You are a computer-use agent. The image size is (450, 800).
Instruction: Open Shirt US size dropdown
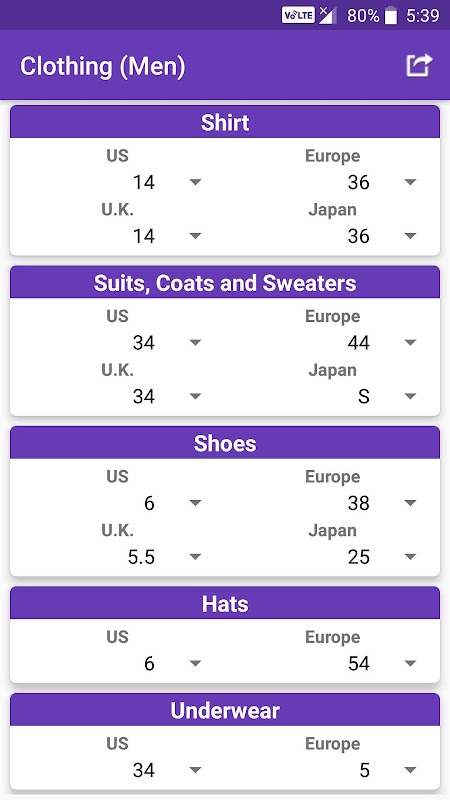point(117,182)
